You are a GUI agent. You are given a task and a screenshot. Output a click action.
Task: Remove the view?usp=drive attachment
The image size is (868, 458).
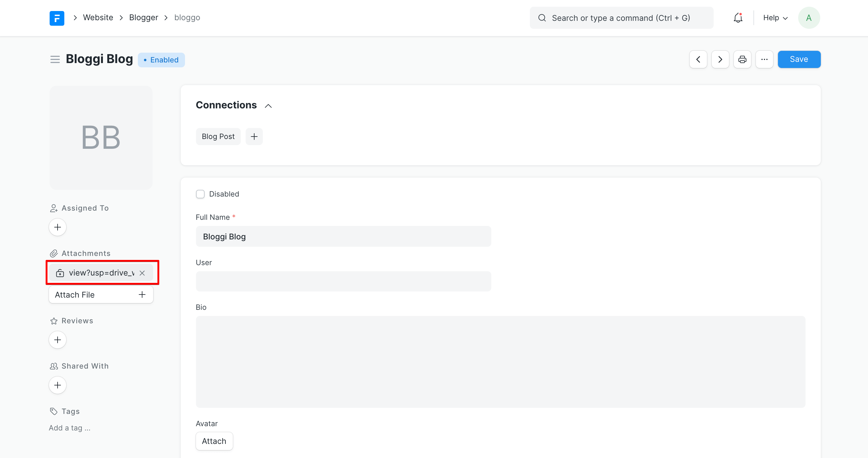coord(142,273)
